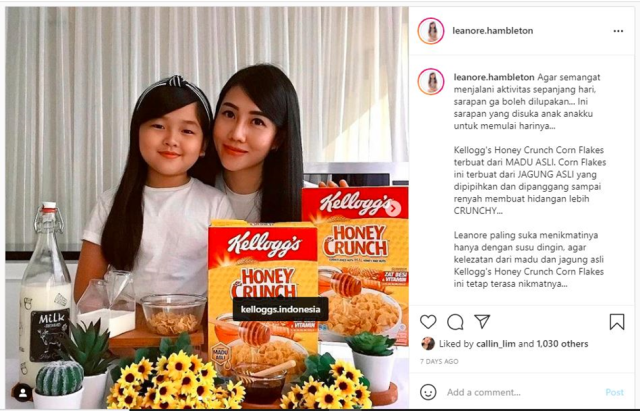Like the post with heart icon

tap(428, 322)
